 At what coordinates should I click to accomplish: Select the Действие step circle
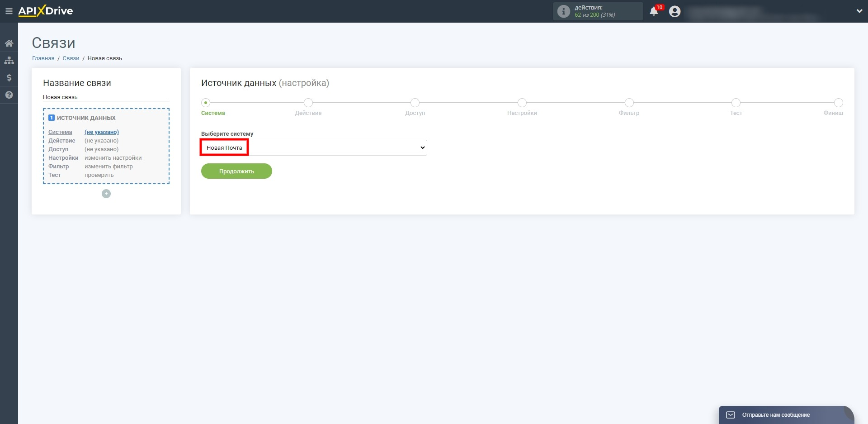[x=308, y=103]
